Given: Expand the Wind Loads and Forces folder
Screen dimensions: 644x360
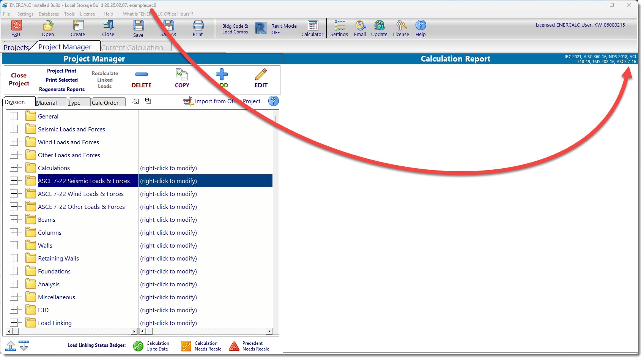Looking at the screenshot, I should [14, 142].
